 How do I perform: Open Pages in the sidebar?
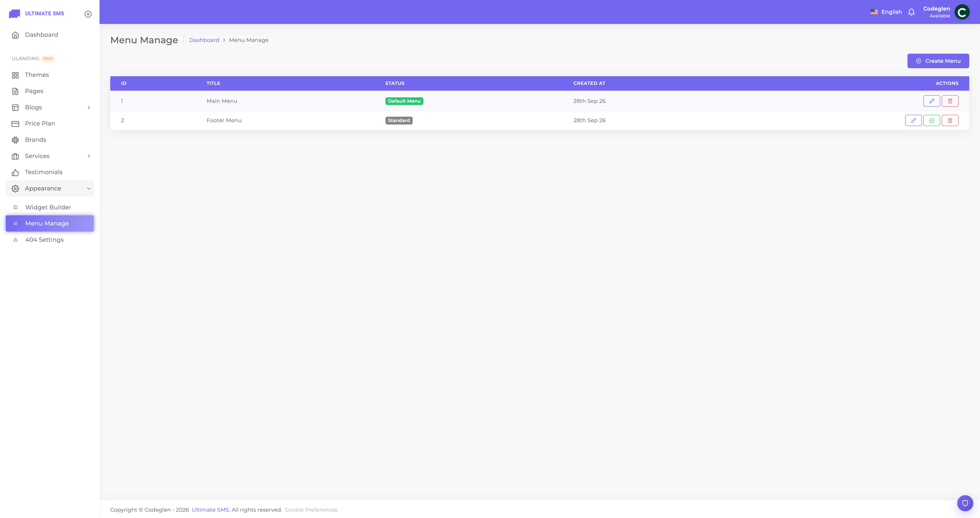49,91
